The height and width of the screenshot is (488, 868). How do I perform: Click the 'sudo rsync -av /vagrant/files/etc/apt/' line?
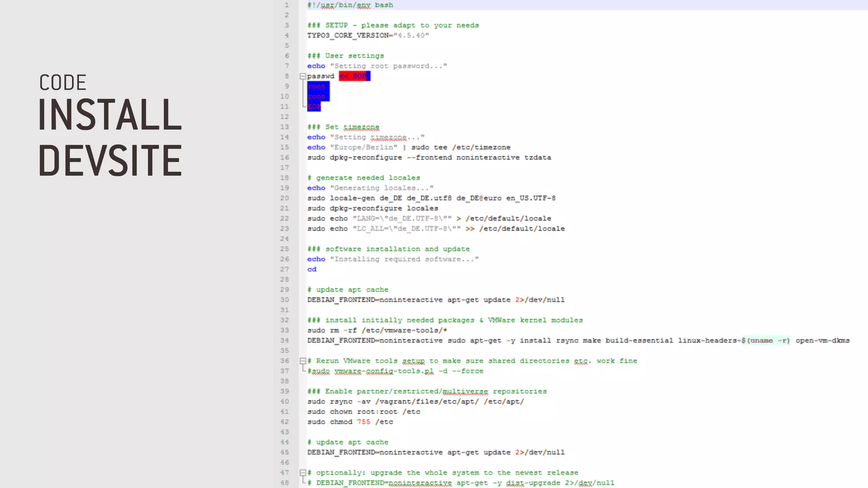415,402
